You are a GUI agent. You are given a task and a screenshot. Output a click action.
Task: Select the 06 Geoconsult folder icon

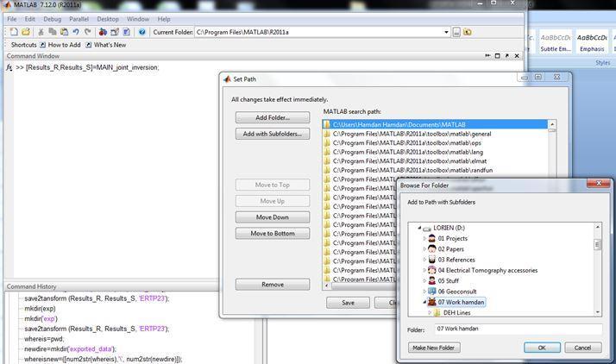431,292
